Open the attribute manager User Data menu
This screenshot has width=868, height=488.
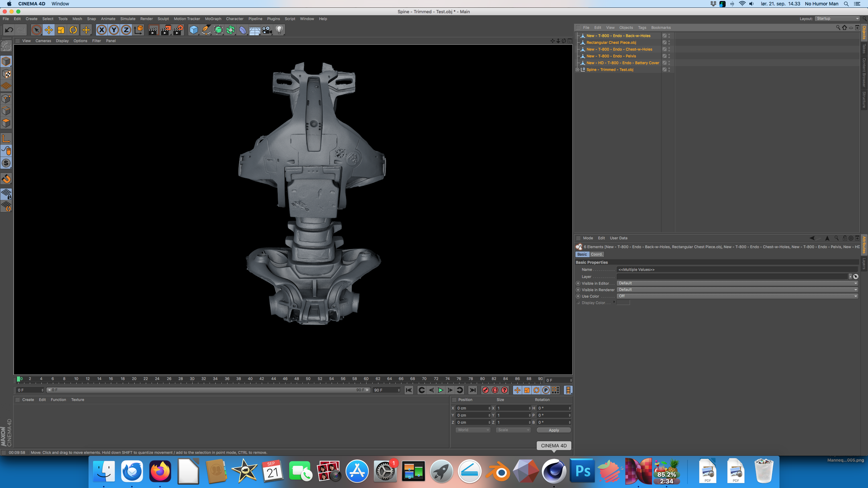(x=618, y=238)
